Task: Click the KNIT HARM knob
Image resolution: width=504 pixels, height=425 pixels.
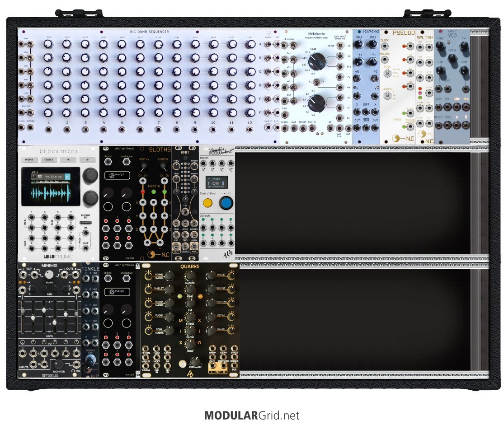Action: point(194,166)
